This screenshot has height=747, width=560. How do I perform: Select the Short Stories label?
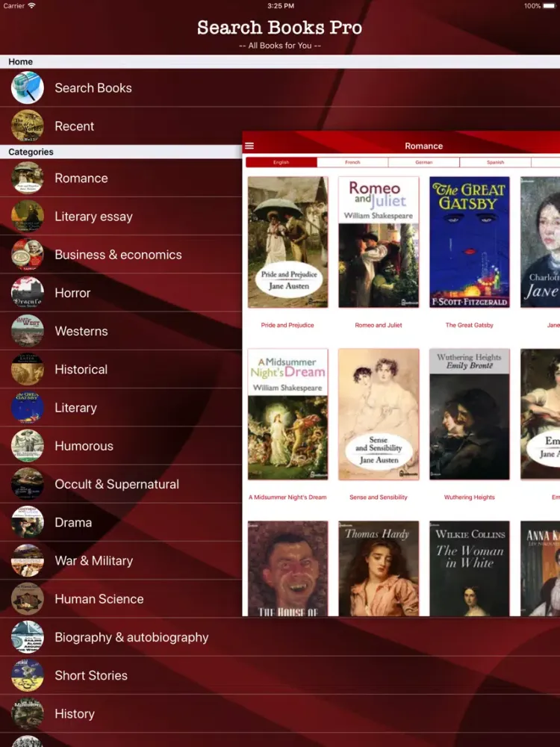pos(91,675)
